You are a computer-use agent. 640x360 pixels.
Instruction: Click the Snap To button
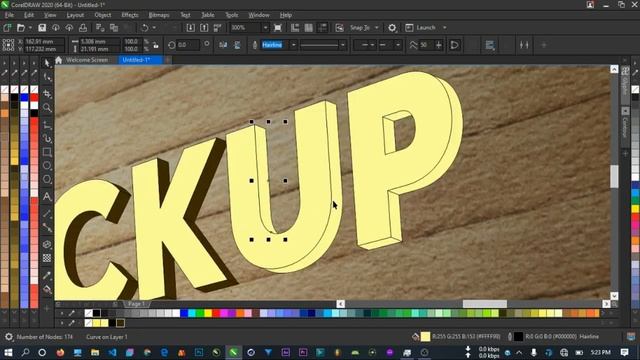(x=360, y=27)
